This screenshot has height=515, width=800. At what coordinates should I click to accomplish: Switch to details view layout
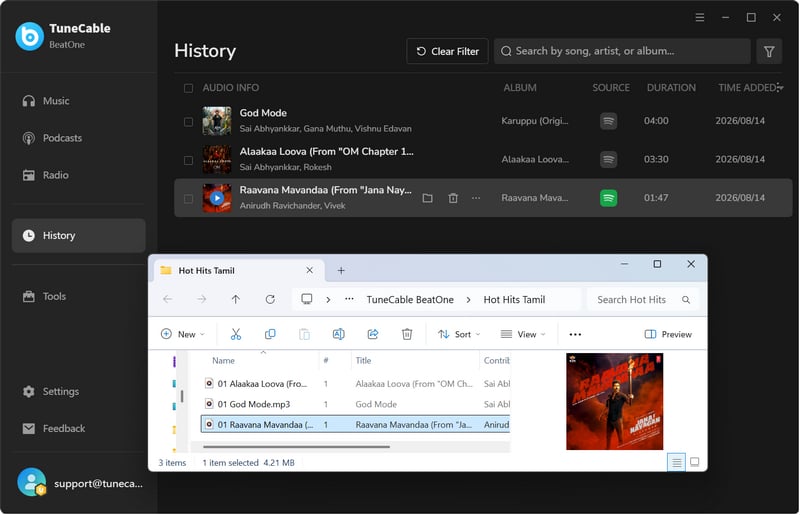[677, 462]
